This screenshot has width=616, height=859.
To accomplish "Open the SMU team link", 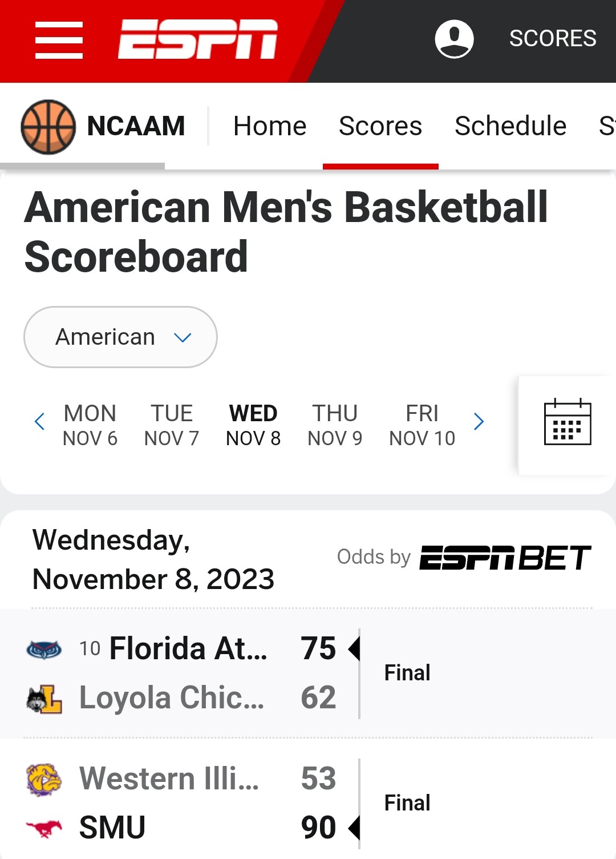I will coord(112,828).
